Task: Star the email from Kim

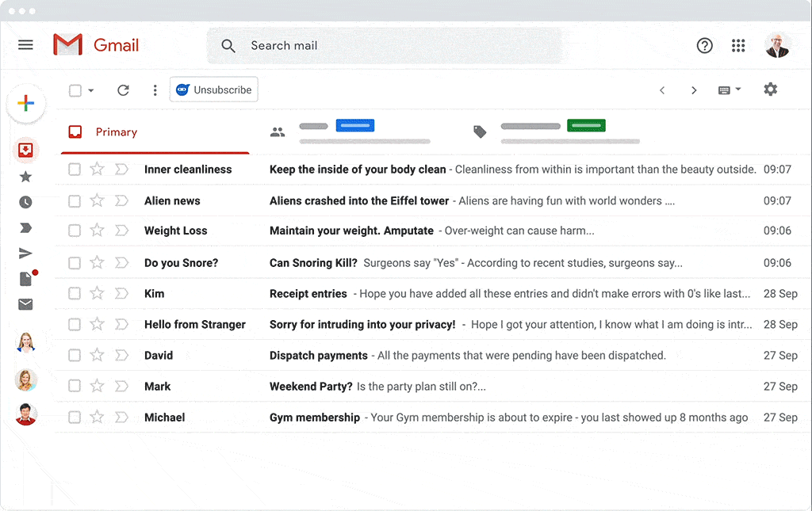Action: click(96, 293)
